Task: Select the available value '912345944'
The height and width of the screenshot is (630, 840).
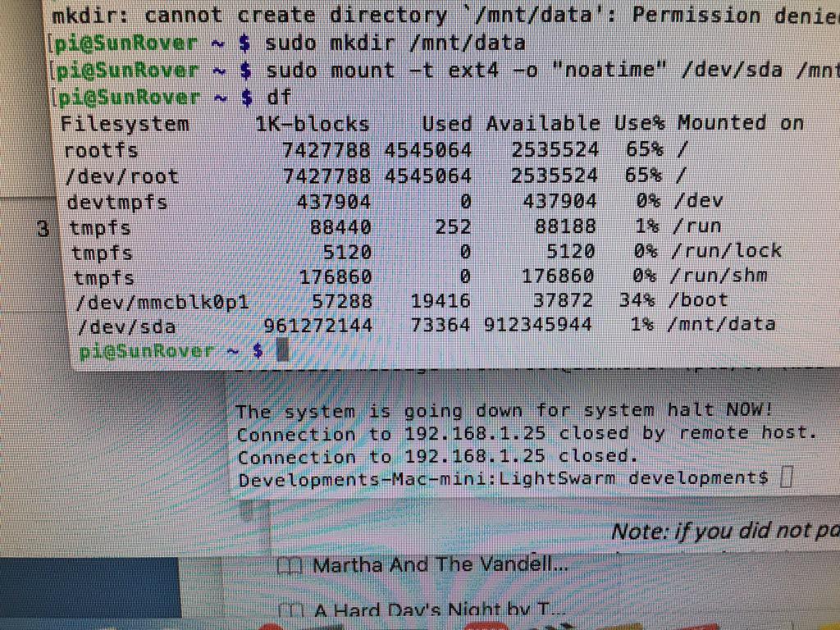Action: (538, 325)
